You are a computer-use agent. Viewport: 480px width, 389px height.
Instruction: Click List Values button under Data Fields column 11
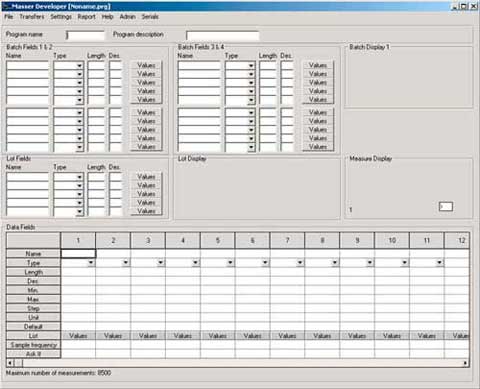[x=427, y=336]
